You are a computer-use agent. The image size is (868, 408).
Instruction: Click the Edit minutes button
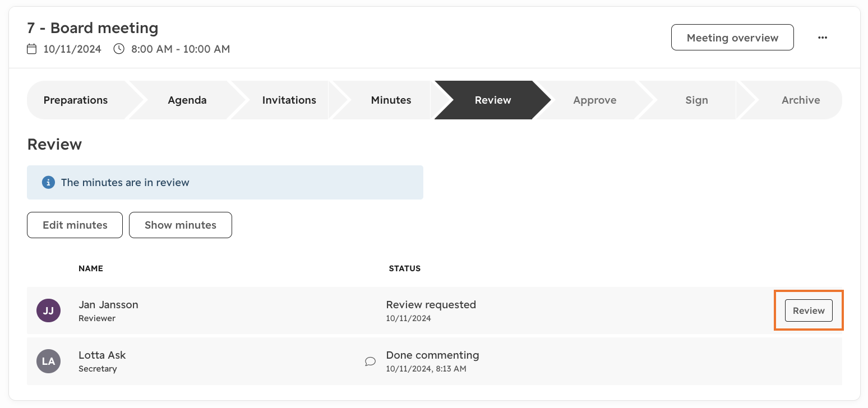75,225
